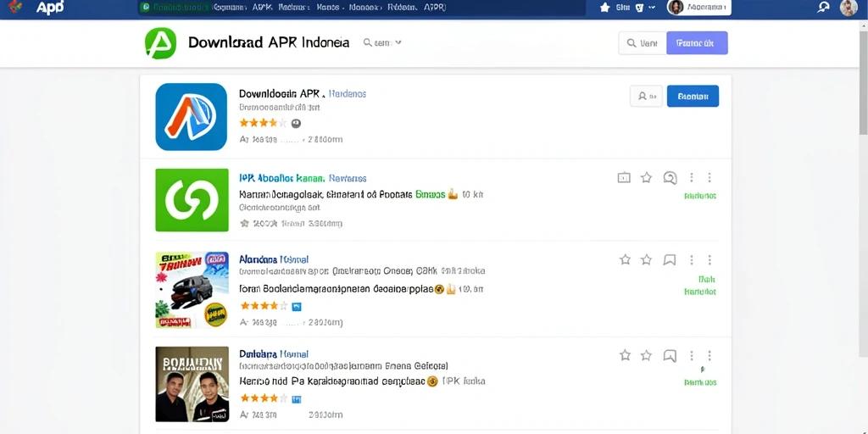Click the person icon button on the first listing

click(x=646, y=97)
